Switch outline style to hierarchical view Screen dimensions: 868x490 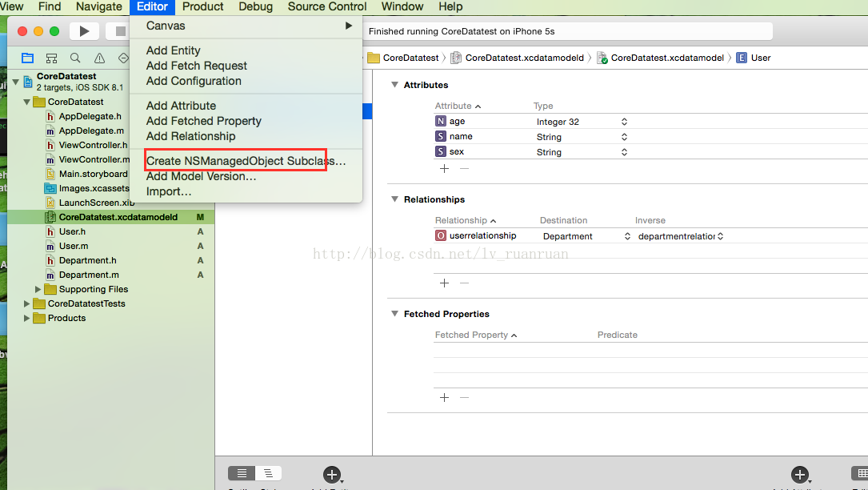pyautogui.click(x=269, y=473)
